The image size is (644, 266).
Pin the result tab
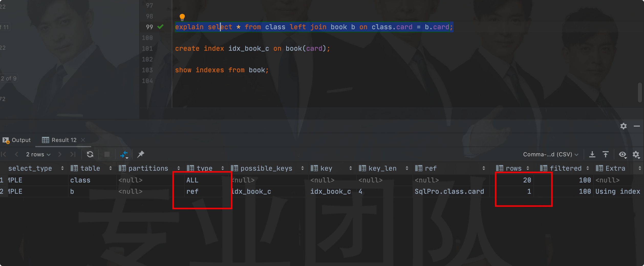pyautogui.click(x=141, y=154)
